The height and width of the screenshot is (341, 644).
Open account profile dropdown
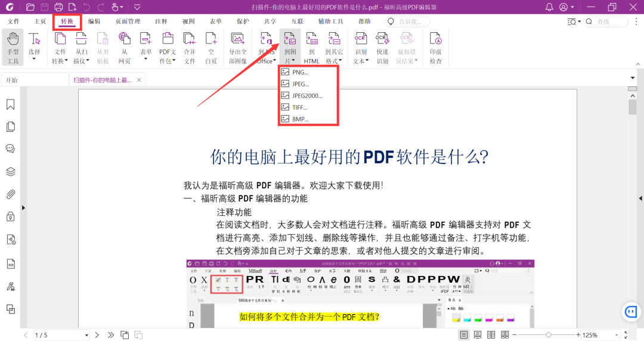click(567, 7)
